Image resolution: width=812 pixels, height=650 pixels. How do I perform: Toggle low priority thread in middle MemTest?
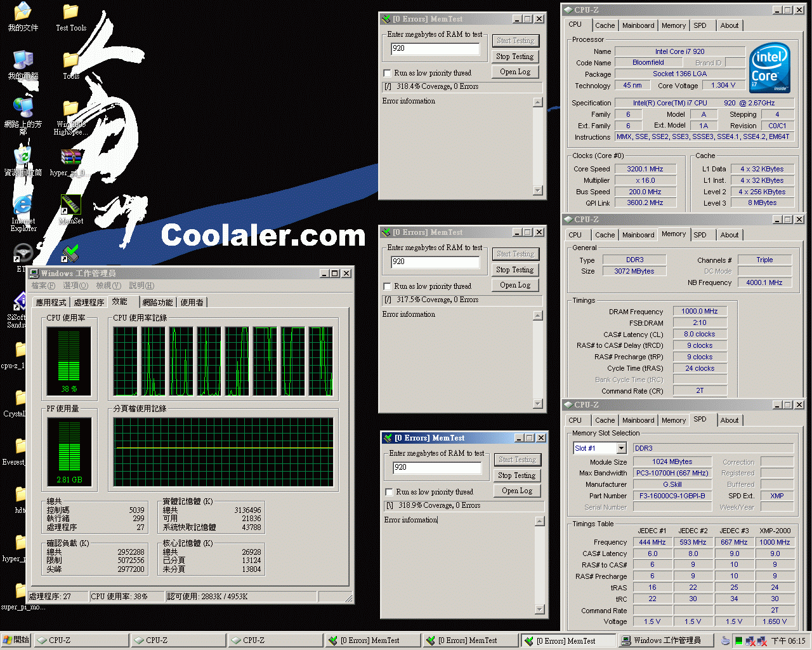pyautogui.click(x=388, y=286)
